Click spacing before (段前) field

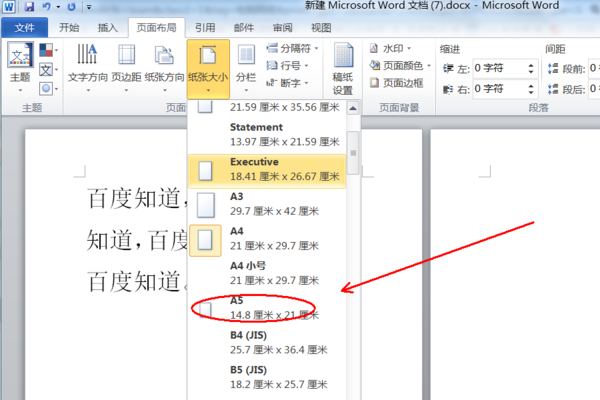tap(593, 69)
